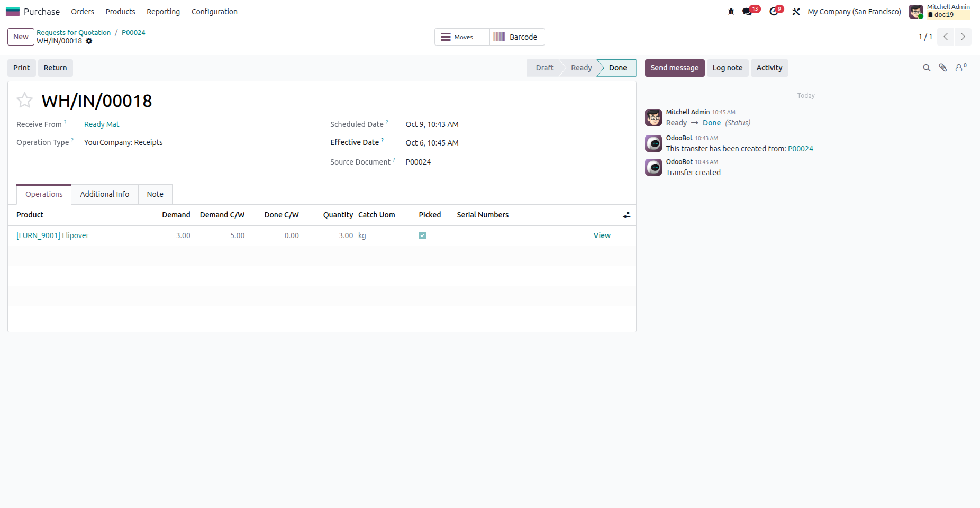
Task: Click the Done status stage
Action: (618, 68)
